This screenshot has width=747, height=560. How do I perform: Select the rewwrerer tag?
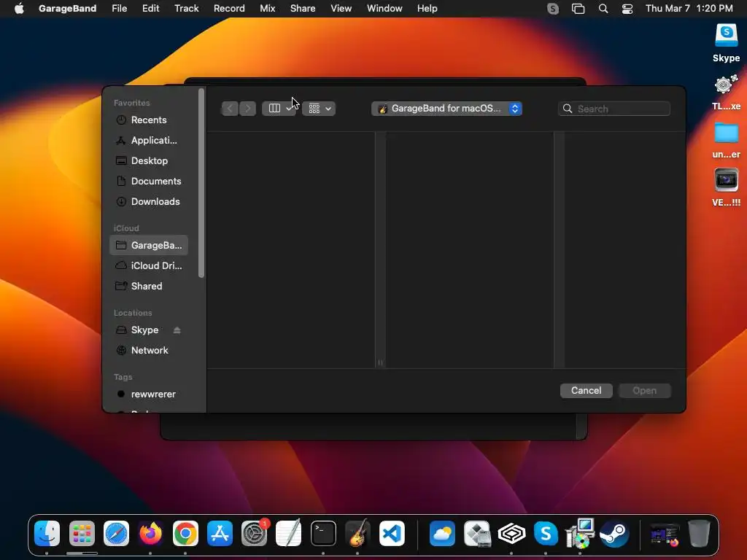tap(149, 394)
